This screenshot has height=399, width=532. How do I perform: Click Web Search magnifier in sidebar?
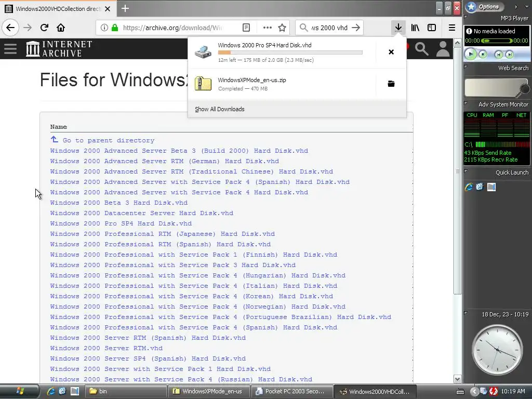pyautogui.click(x=524, y=89)
